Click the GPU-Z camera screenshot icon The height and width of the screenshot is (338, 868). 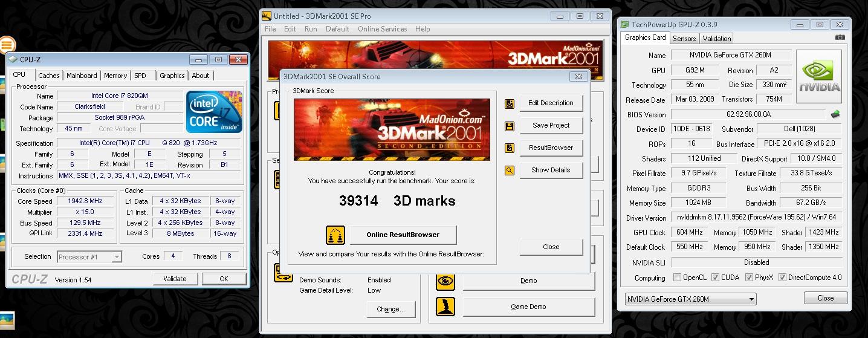[x=840, y=37]
